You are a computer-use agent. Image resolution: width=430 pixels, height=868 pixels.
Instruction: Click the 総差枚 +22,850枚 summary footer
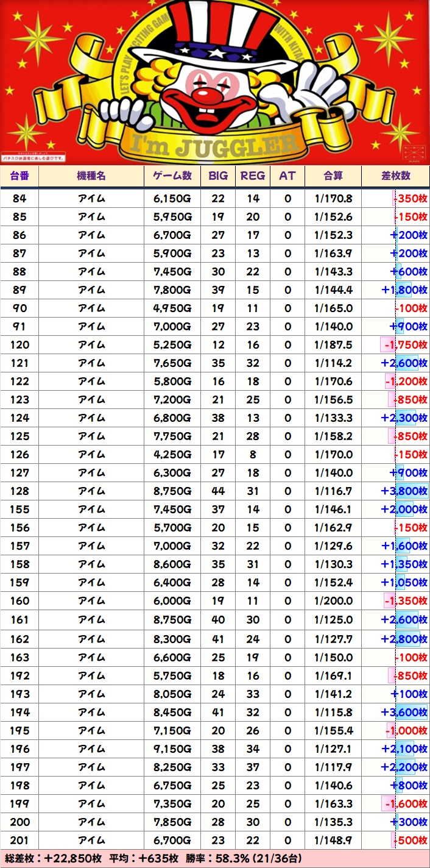(215, 859)
